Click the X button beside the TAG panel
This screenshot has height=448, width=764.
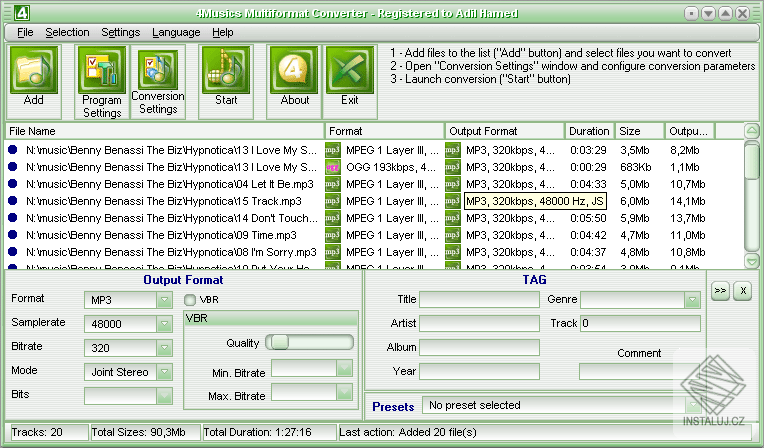742,290
